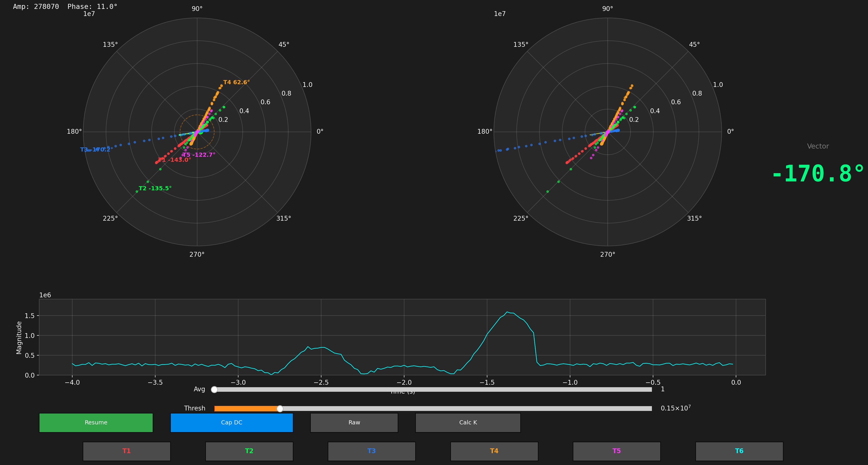Click the Thresh slider white handle
The width and height of the screenshot is (868, 465).
click(280, 409)
